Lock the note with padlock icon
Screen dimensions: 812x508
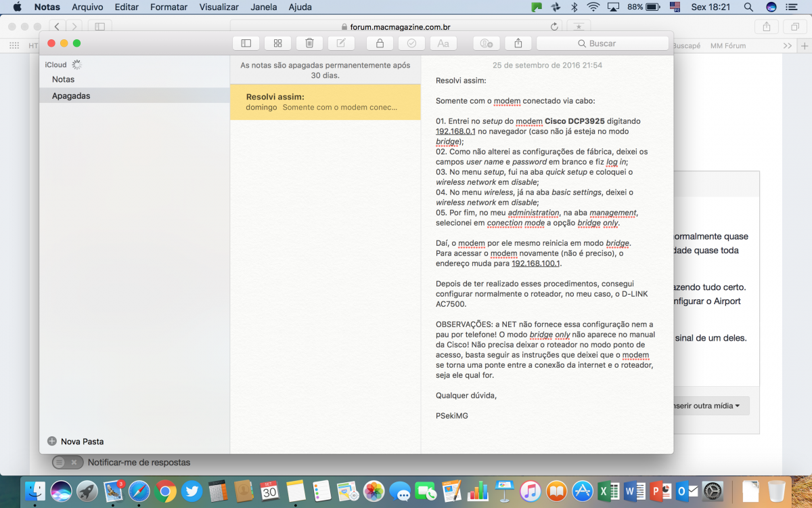pos(380,43)
